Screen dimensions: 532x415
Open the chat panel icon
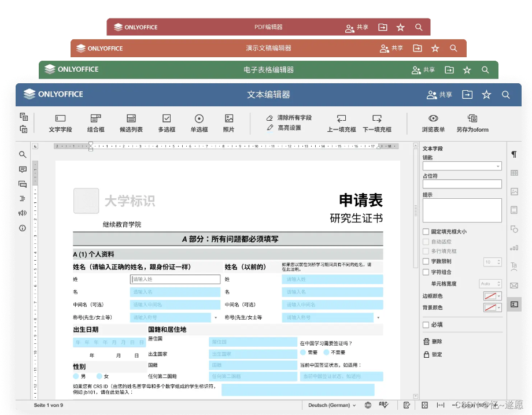(x=22, y=184)
